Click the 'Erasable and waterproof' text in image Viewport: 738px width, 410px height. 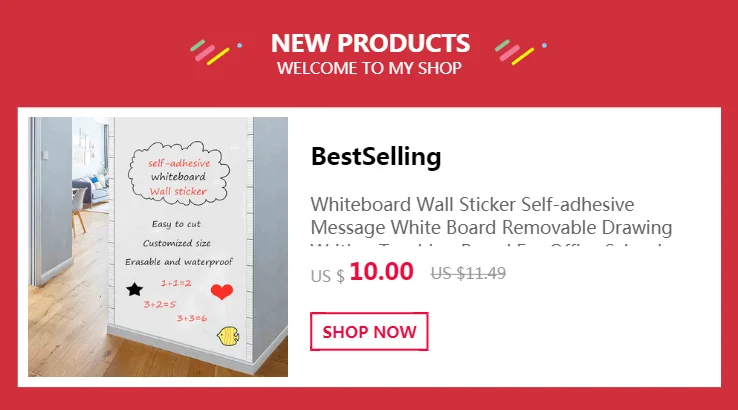[x=179, y=262]
